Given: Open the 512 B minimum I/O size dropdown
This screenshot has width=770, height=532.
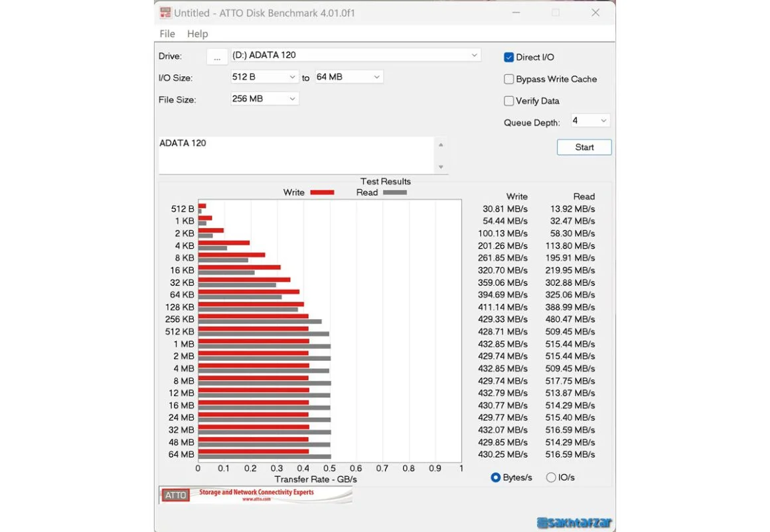Looking at the screenshot, I should coord(264,77).
